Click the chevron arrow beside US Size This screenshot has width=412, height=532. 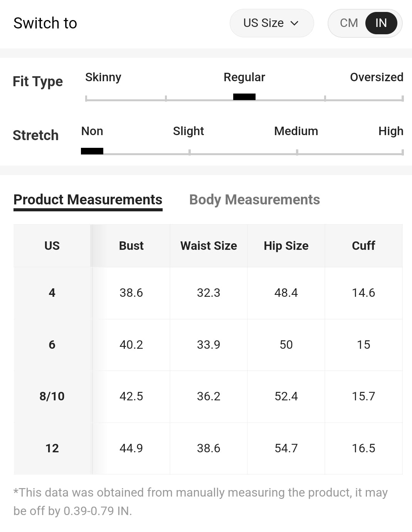click(x=294, y=23)
